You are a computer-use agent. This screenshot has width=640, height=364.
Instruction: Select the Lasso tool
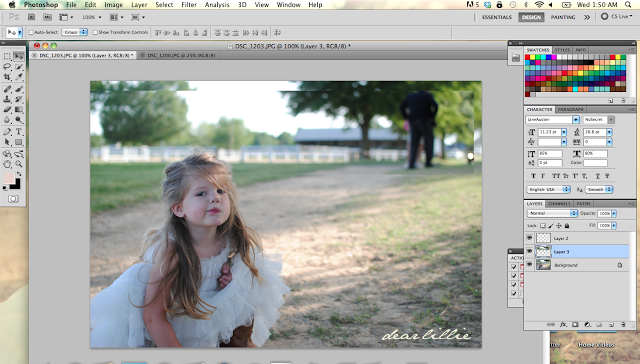[7, 67]
